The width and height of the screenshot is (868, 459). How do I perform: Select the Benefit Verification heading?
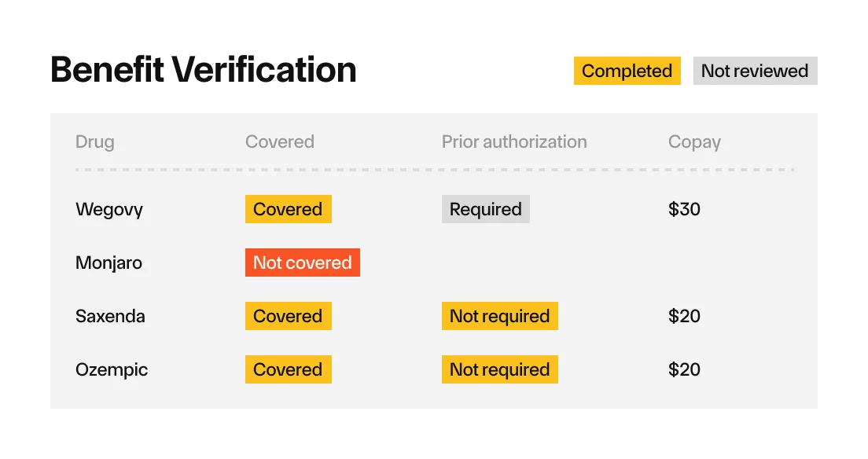pyautogui.click(x=203, y=70)
